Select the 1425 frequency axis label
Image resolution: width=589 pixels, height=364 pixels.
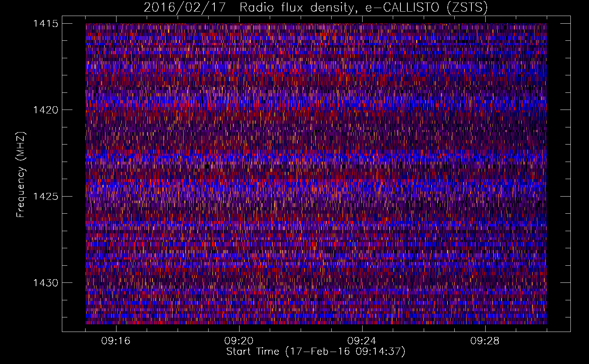click(x=46, y=197)
